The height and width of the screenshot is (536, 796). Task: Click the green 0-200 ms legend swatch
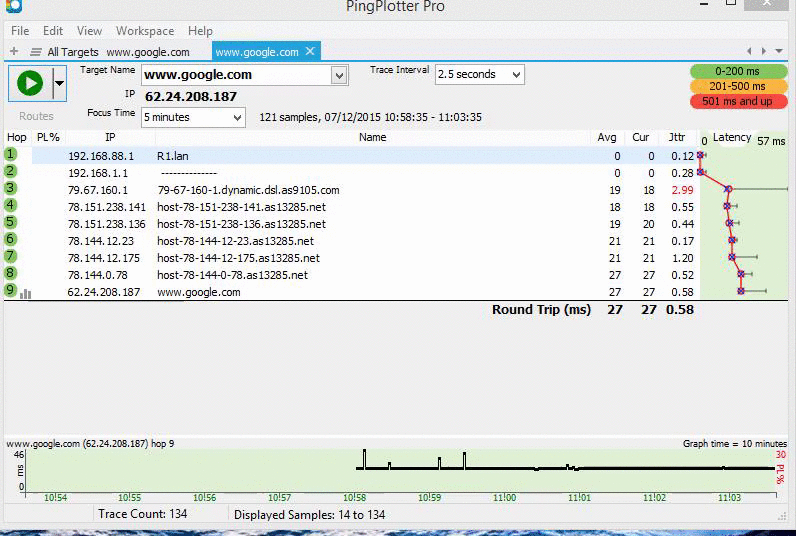[738, 71]
